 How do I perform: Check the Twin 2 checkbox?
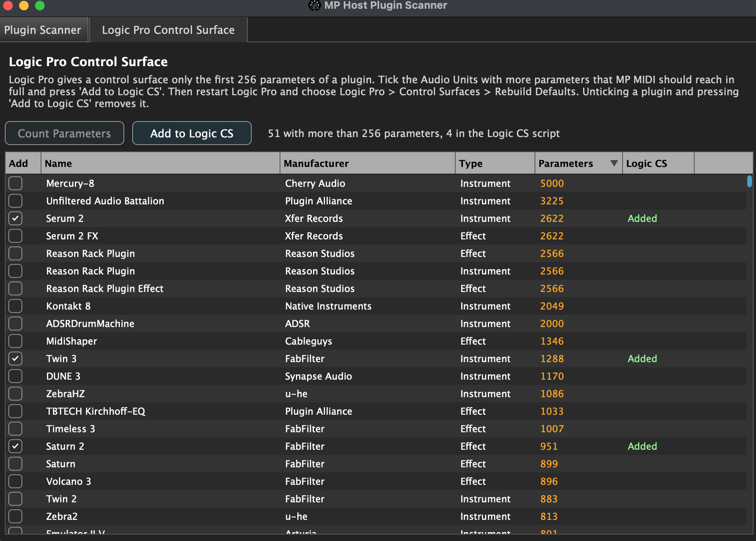tap(16, 499)
